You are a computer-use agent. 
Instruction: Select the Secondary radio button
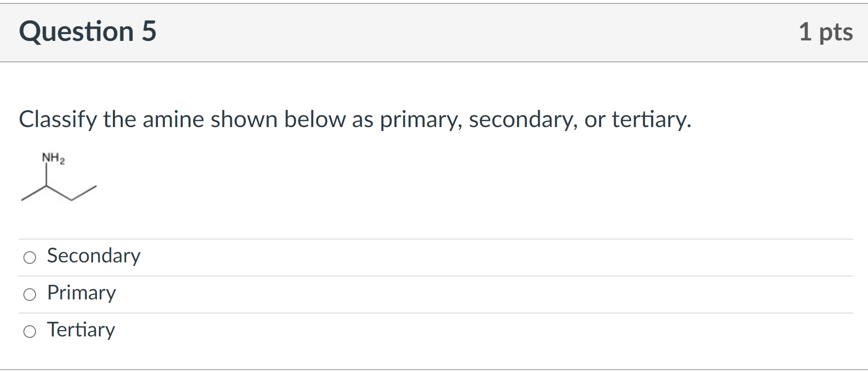point(30,257)
